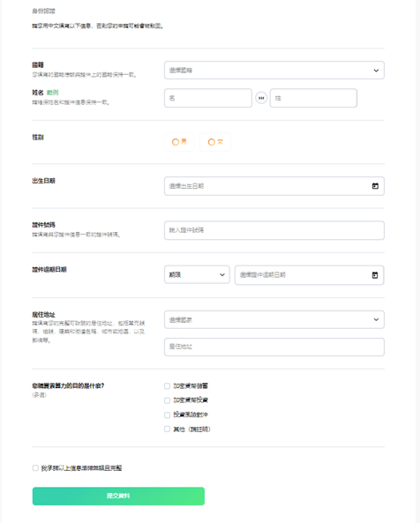The image size is (420, 523).
Task: Click the swap icon between name fields
Action: click(x=261, y=98)
